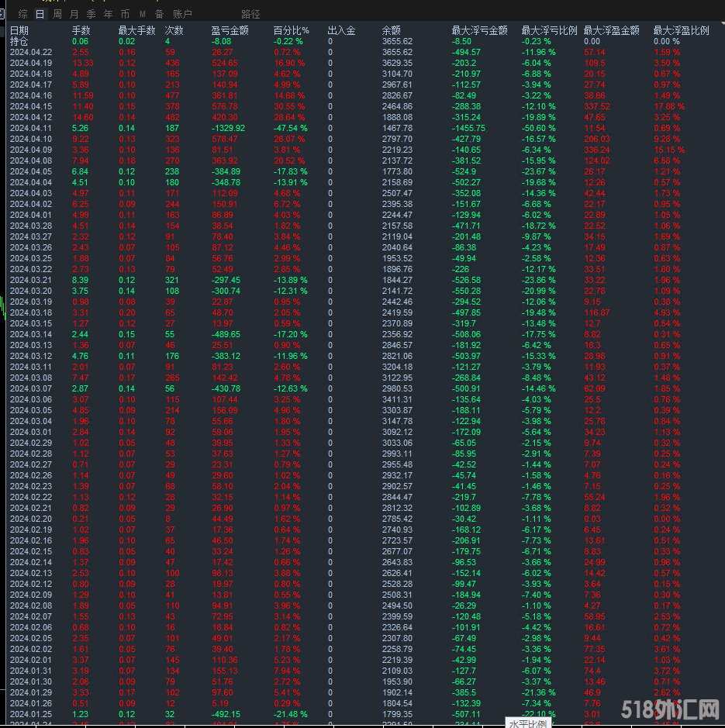Select the 年 yearly tab
Screen dimensions: 725x728
[108, 14]
